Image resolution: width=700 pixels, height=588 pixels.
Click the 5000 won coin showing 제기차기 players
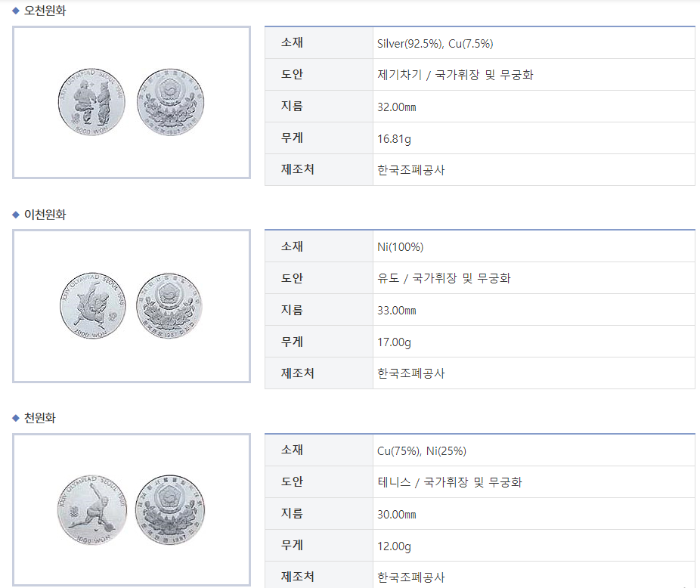[91, 103]
